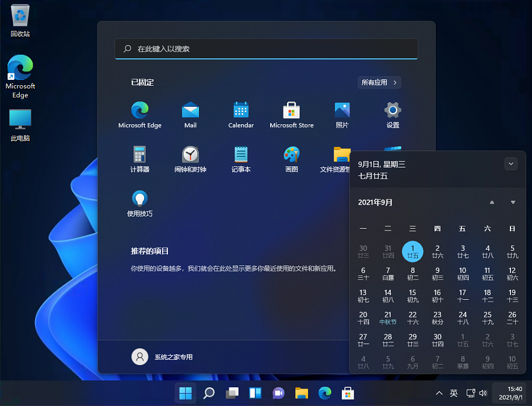Image resolution: width=532 pixels, height=406 pixels.
Task: Select September 21 中秋节 on the calendar
Action: click(388, 318)
